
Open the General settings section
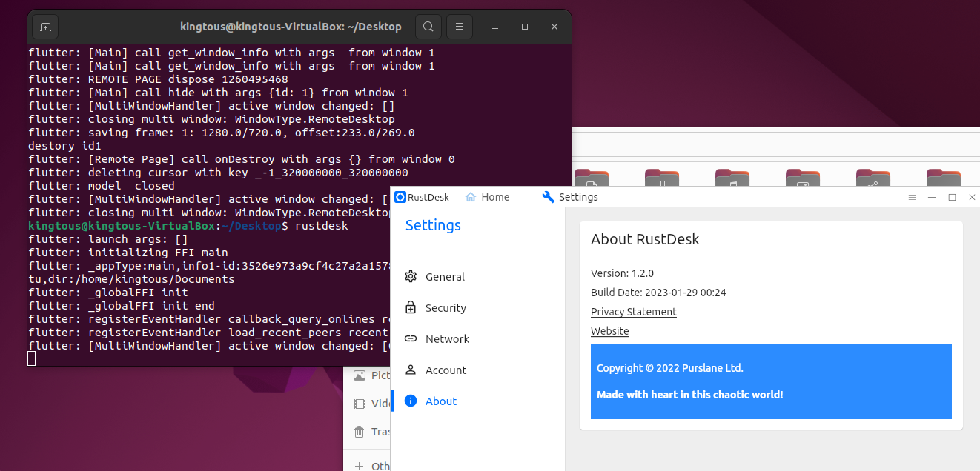coord(445,276)
